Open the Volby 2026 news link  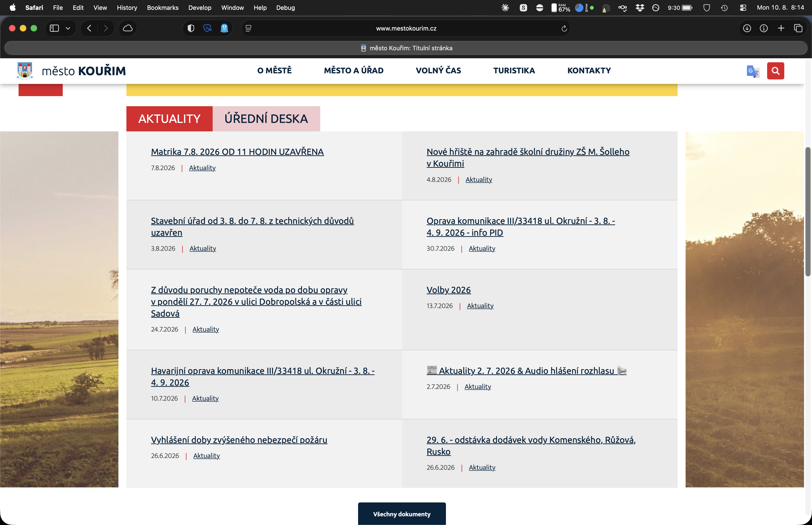tap(449, 290)
